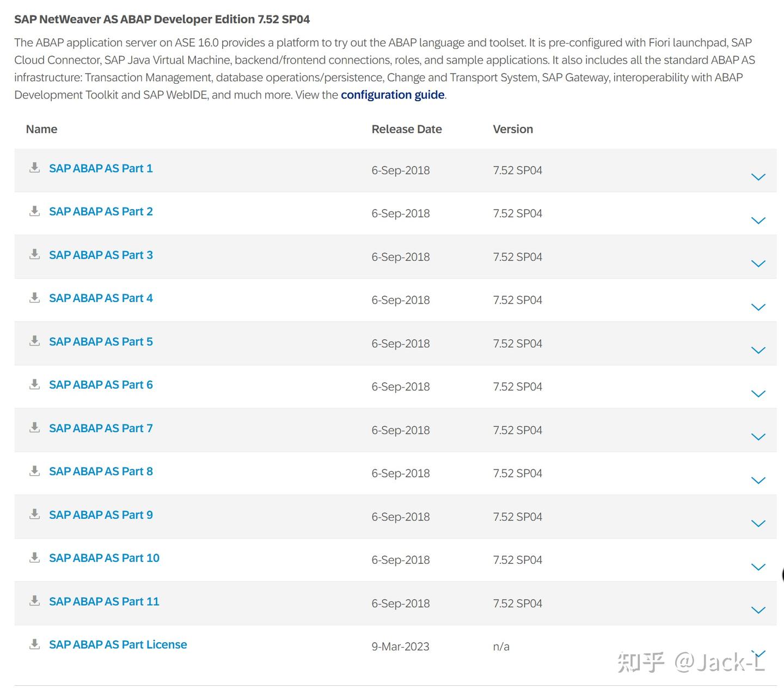
Task: Click the SAP ABAP AS Part License link
Action: pos(118,644)
